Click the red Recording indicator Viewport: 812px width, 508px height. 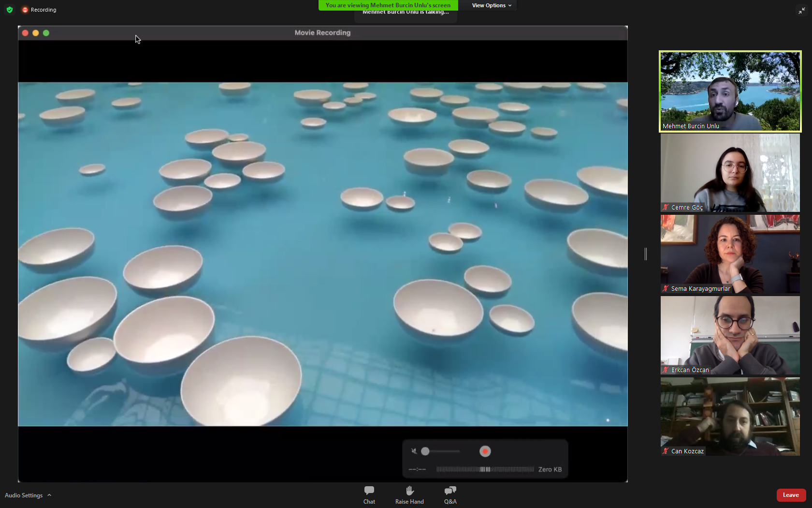point(26,10)
